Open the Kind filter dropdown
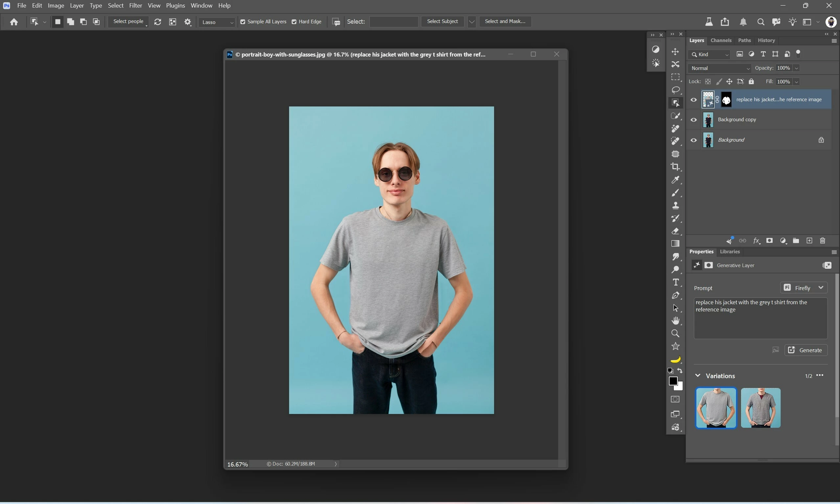 709,54
